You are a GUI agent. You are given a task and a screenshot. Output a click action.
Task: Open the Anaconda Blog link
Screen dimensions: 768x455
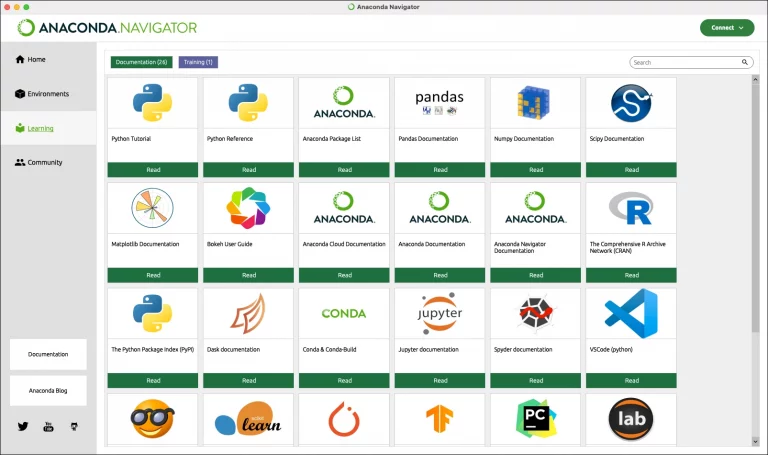pos(48,390)
